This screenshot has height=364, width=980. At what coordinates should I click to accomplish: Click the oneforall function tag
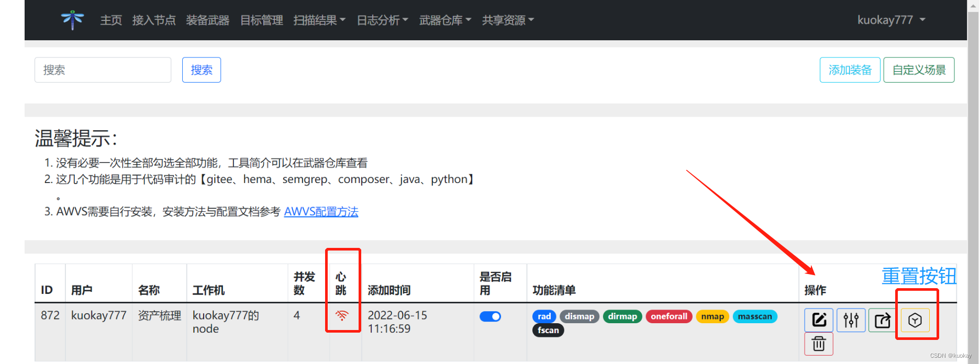point(669,316)
